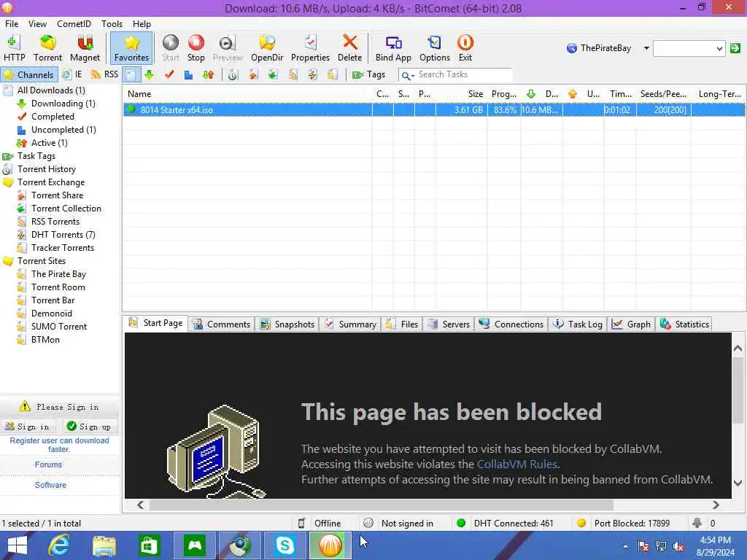Open the search scope magnifier dropdown
Screen dimensions: 747x560
pos(406,75)
